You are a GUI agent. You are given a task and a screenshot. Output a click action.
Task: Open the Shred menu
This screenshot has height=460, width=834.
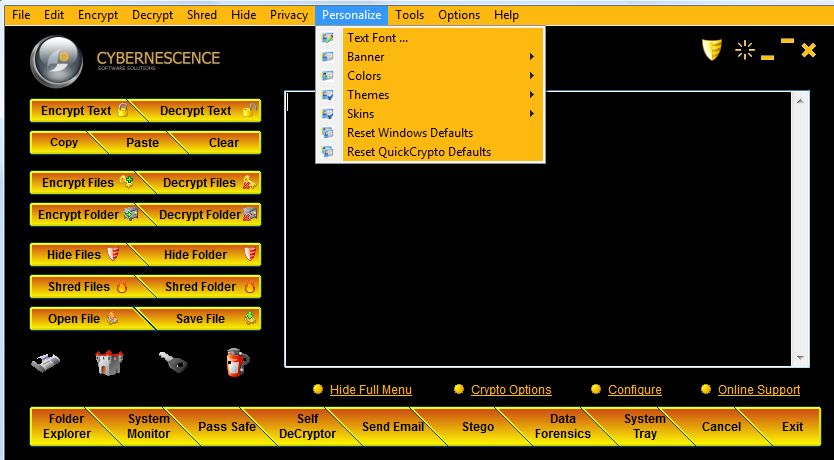(202, 15)
